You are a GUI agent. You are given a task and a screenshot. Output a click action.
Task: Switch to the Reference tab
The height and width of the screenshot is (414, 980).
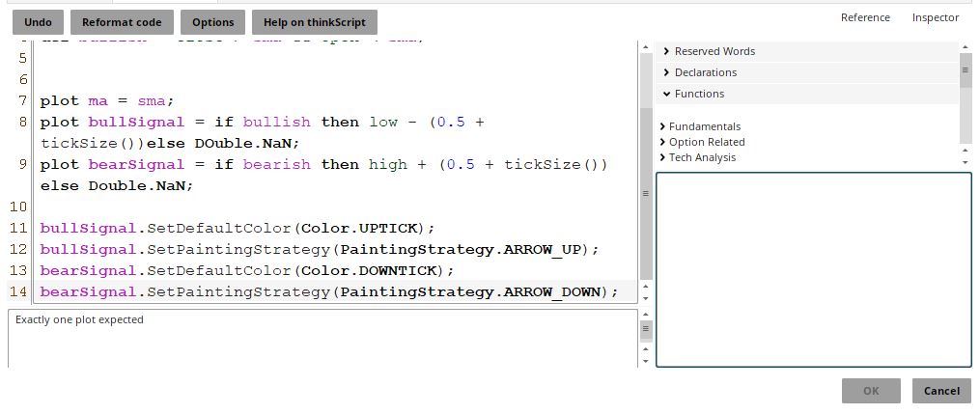tap(865, 17)
